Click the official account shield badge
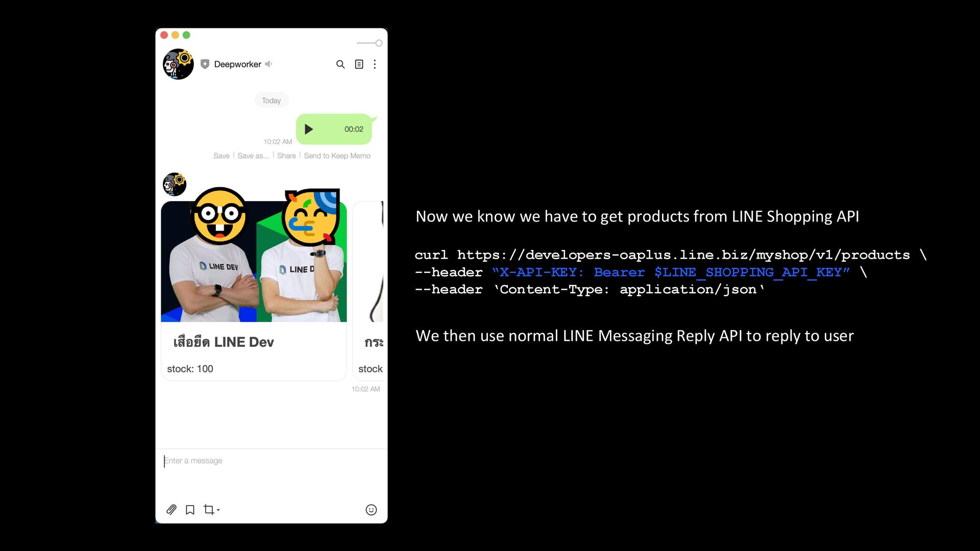Screen dimensions: 980x551 tap(205, 64)
